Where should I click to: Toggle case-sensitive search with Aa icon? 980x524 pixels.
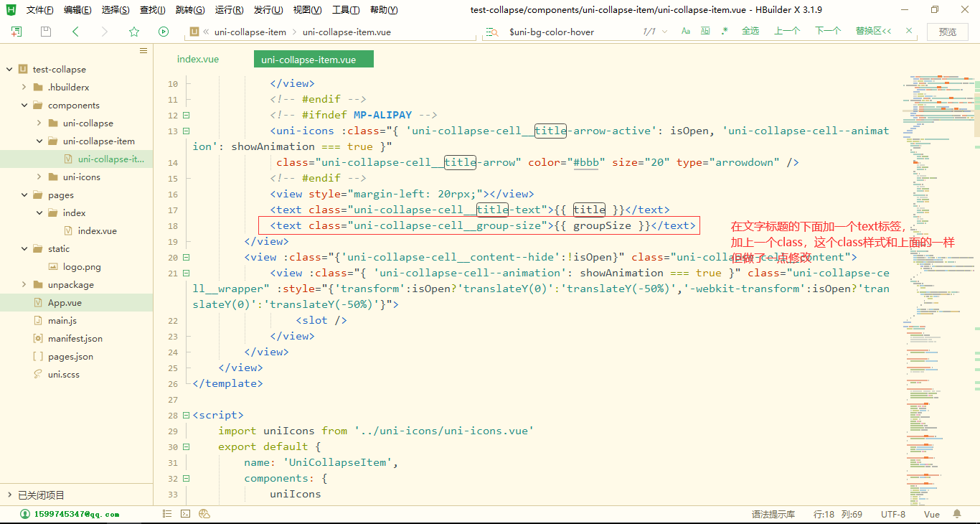click(x=686, y=32)
